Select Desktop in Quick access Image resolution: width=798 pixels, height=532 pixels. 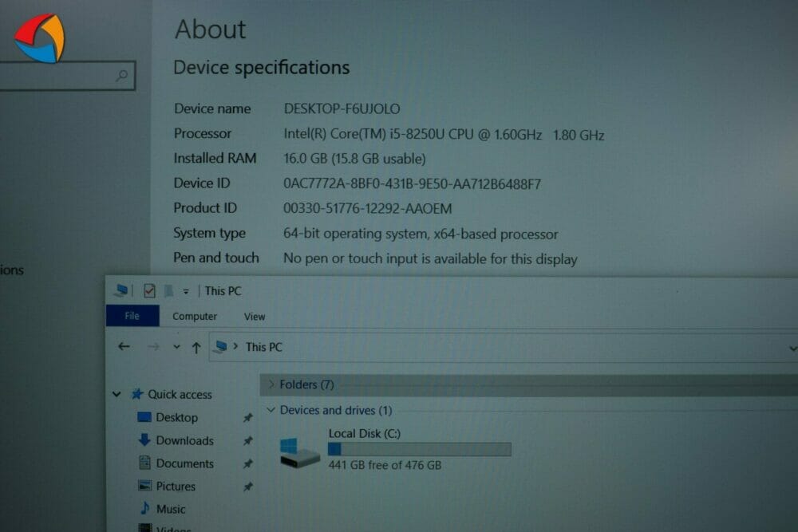pyautogui.click(x=176, y=418)
